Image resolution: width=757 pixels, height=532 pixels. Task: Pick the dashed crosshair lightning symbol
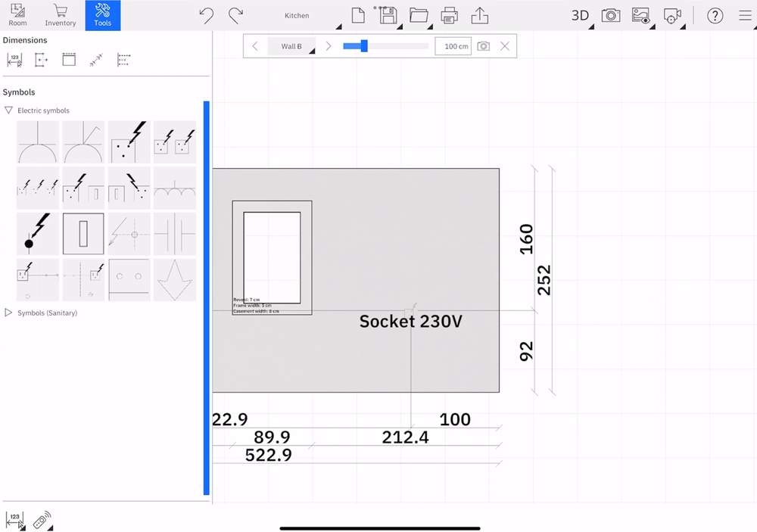point(129,234)
